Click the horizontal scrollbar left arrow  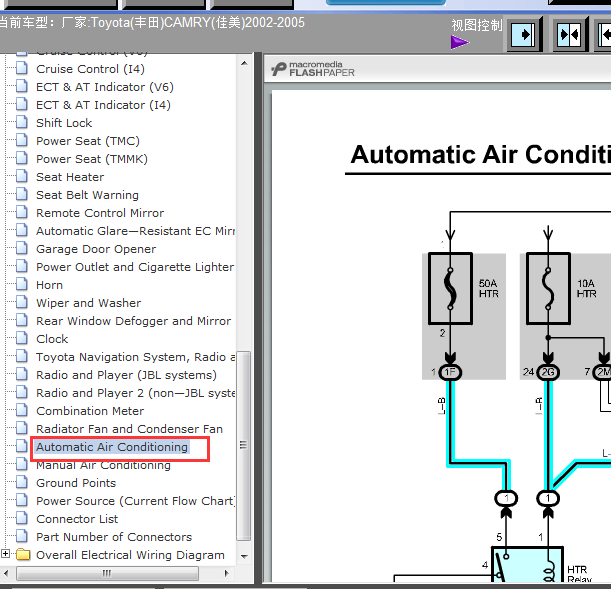(6, 573)
